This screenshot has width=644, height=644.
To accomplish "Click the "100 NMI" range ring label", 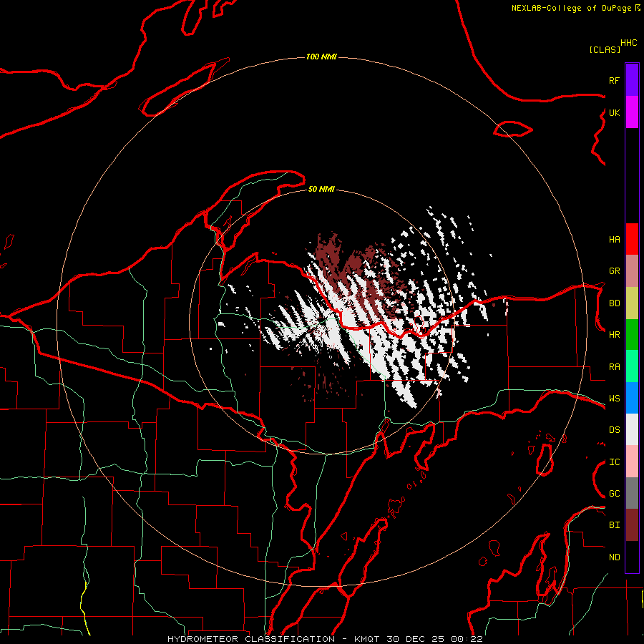I will click(x=321, y=57).
